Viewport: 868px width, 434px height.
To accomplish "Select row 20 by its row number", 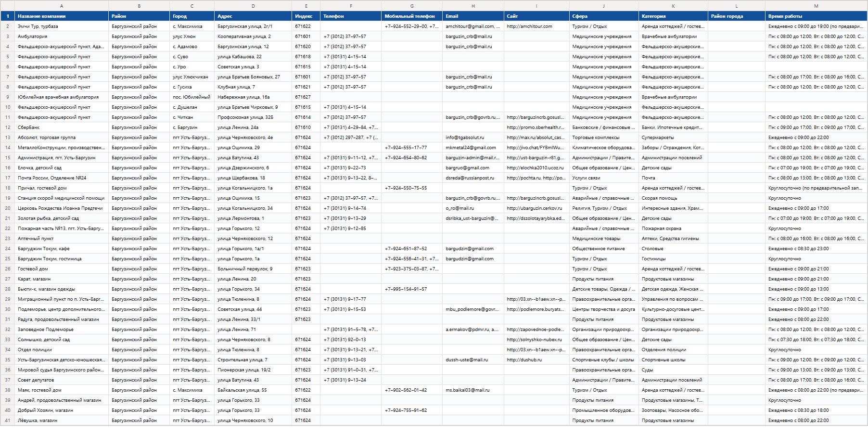I will point(8,208).
